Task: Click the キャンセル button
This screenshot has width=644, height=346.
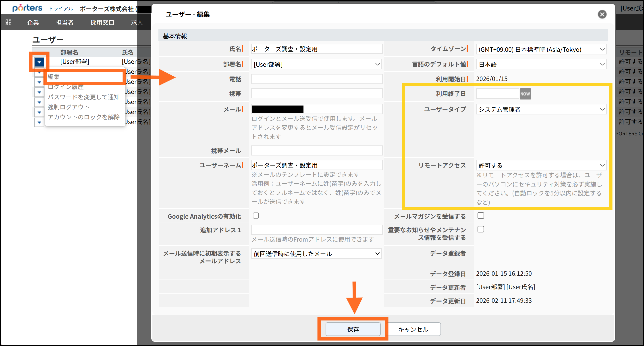Action: tap(413, 329)
